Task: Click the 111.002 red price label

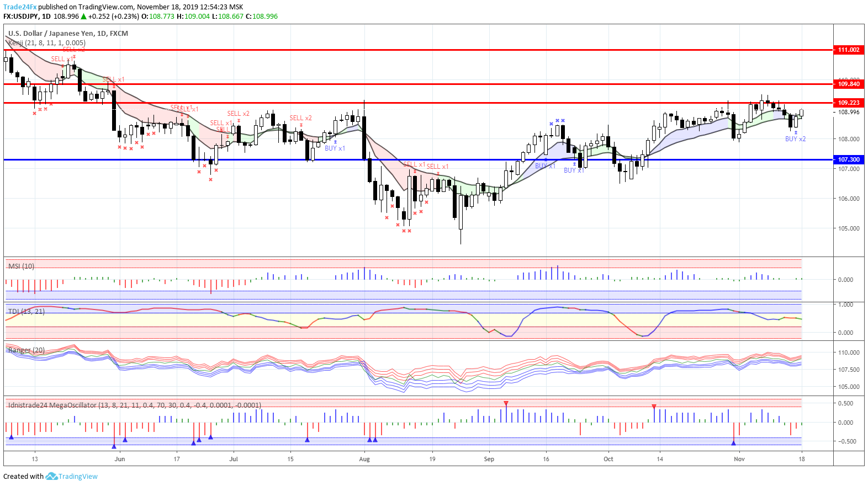Action: click(848, 50)
